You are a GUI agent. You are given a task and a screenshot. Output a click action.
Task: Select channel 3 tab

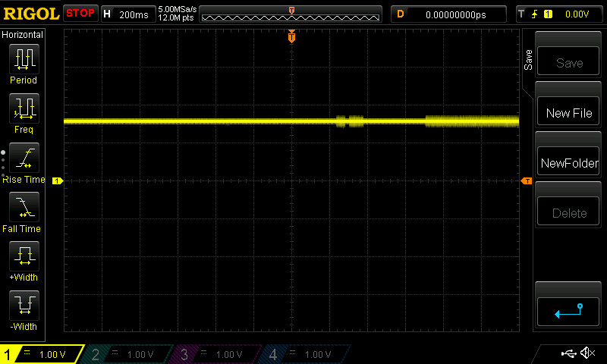pos(217,354)
